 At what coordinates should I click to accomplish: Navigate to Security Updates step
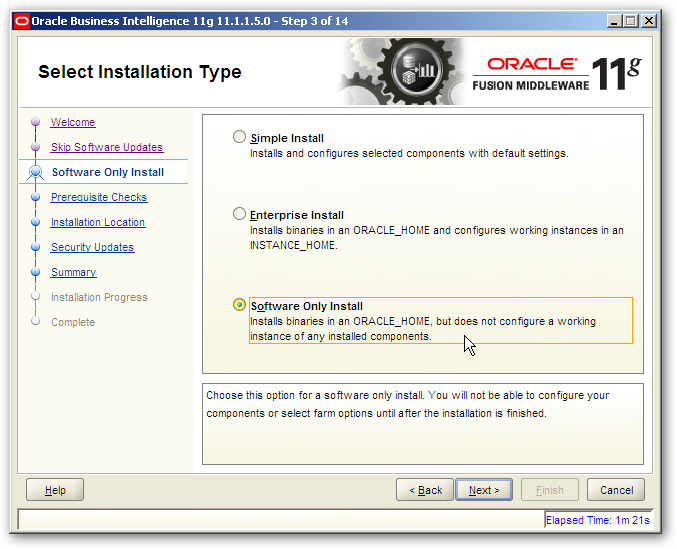(92, 248)
